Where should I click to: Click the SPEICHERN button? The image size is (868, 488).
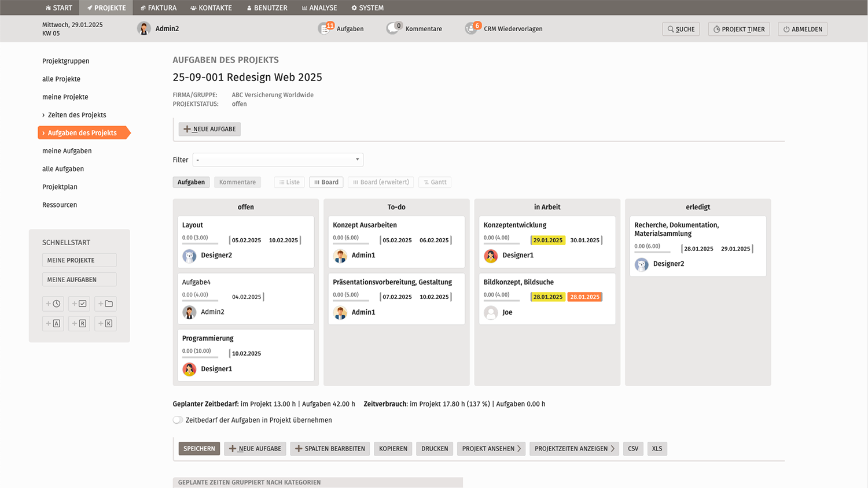pyautogui.click(x=199, y=449)
